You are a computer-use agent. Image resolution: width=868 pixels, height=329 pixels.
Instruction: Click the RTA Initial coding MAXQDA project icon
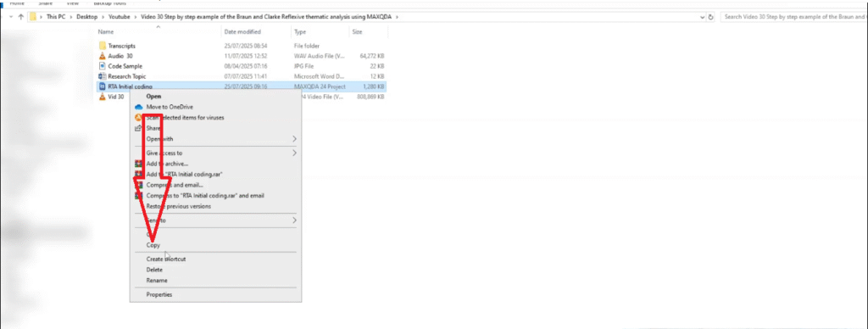tap(102, 86)
